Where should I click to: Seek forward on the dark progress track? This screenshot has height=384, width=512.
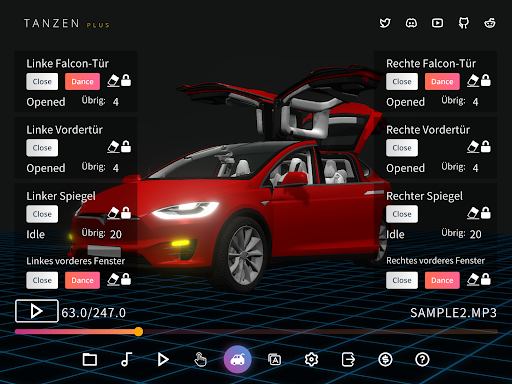[320, 331]
